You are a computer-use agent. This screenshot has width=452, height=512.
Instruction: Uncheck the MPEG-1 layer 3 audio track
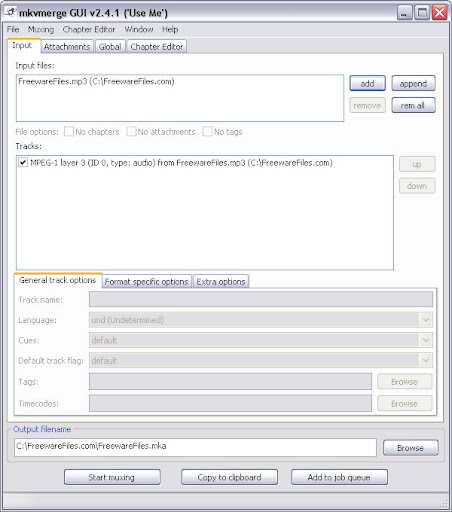23,163
